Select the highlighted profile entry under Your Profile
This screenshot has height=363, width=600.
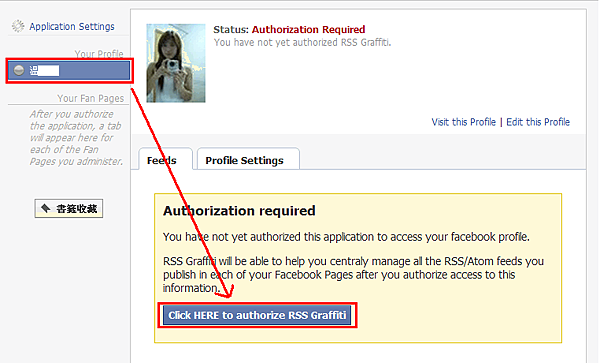pos(69,71)
